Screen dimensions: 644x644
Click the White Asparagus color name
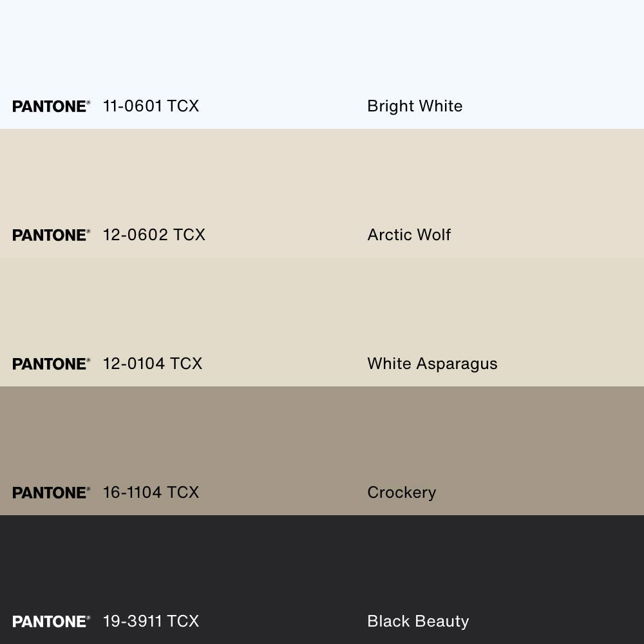coord(432,364)
